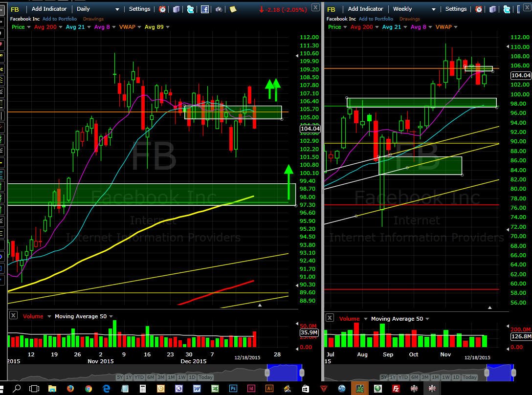
Task: Select 5Y range in daily chart
Action: (120, 377)
